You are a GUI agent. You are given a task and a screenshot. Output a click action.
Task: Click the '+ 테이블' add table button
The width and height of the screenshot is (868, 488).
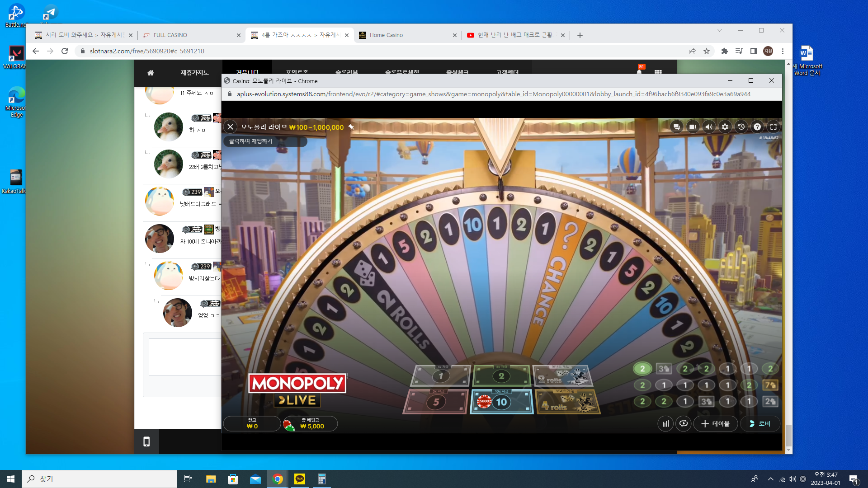click(716, 424)
